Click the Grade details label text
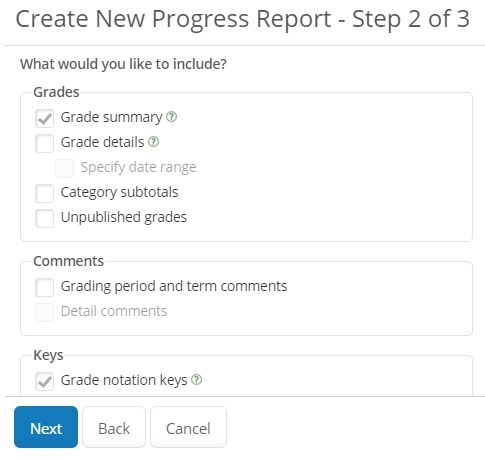 pyautogui.click(x=102, y=142)
